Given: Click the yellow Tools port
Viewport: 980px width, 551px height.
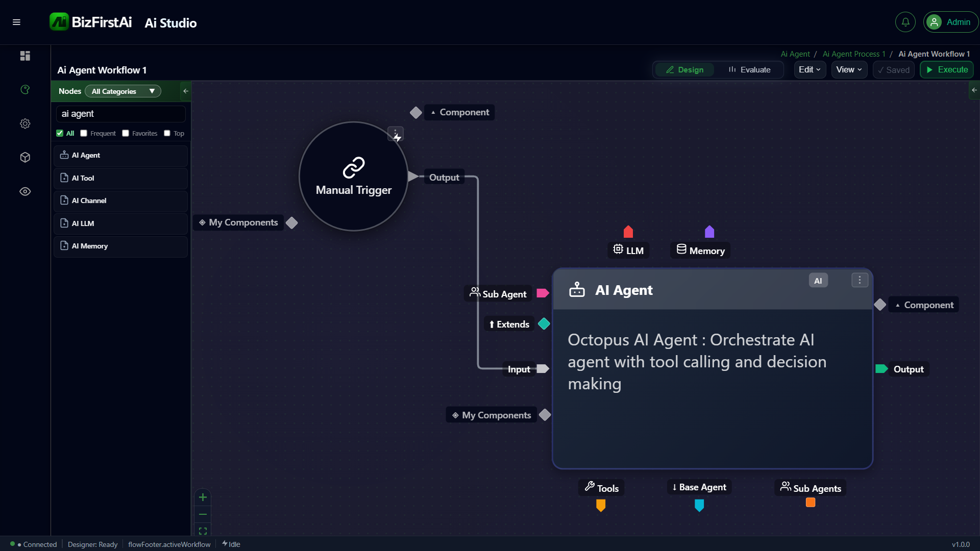Looking at the screenshot, I should click(601, 505).
